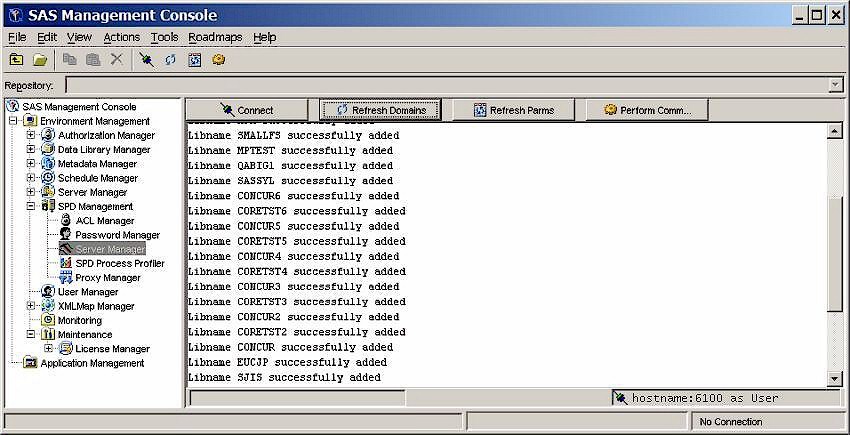Open the Repository dropdown

[836, 85]
